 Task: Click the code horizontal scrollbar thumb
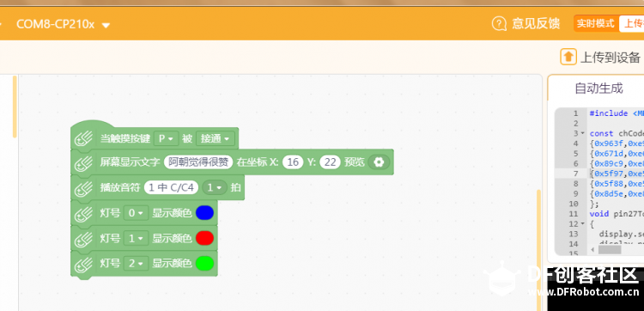610,249
